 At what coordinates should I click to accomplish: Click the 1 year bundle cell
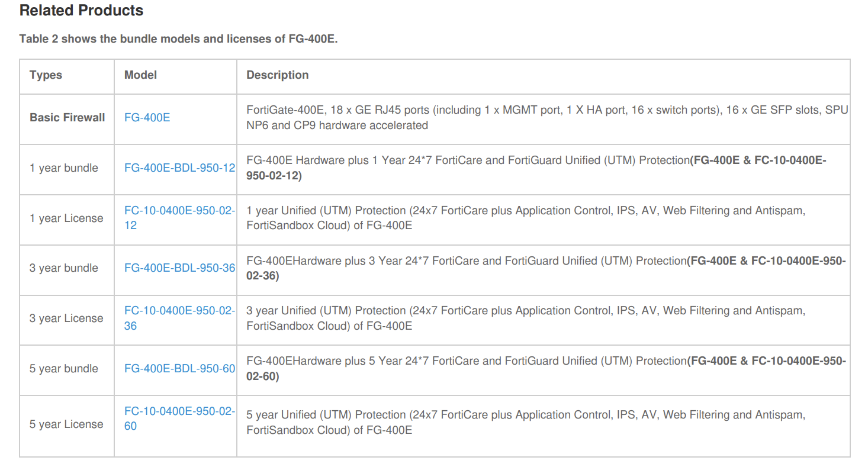tap(64, 168)
